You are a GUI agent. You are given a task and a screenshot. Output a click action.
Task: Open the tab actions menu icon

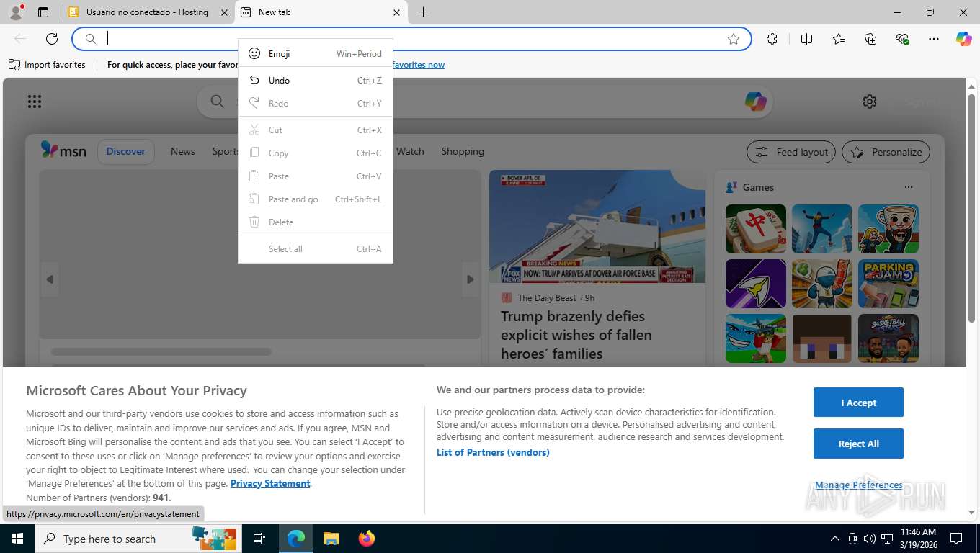click(43, 12)
